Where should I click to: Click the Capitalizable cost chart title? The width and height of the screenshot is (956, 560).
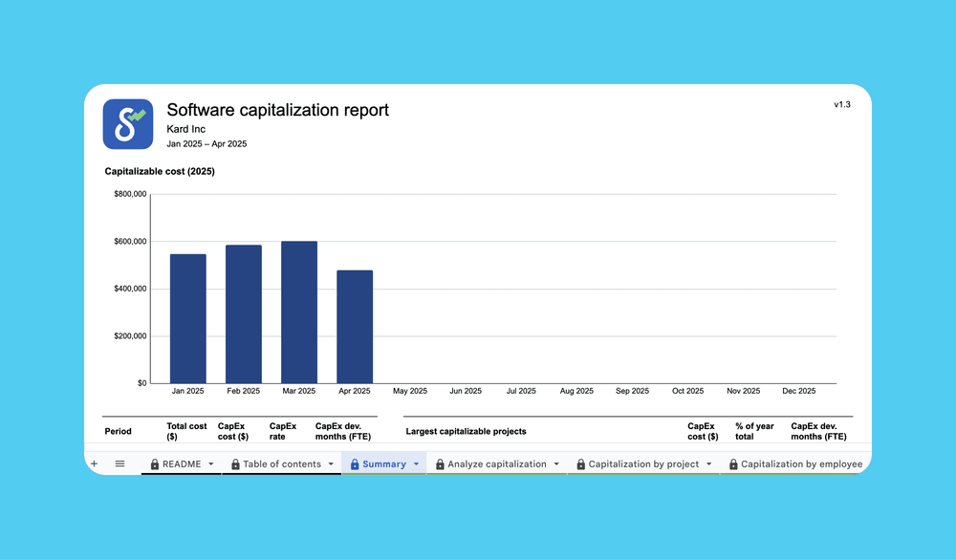[x=159, y=171]
